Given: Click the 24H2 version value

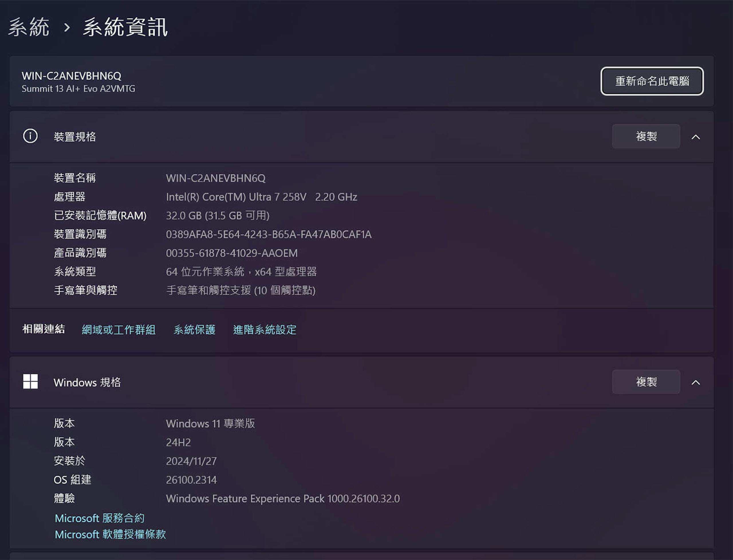Looking at the screenshot, I should [x=178, y=442].
